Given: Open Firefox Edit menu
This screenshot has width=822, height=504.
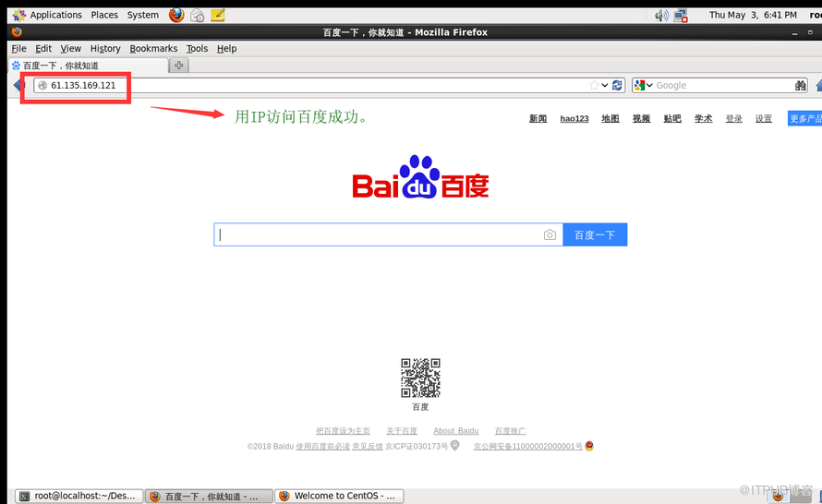Looking at the screenshot, I should click(43, 48).
